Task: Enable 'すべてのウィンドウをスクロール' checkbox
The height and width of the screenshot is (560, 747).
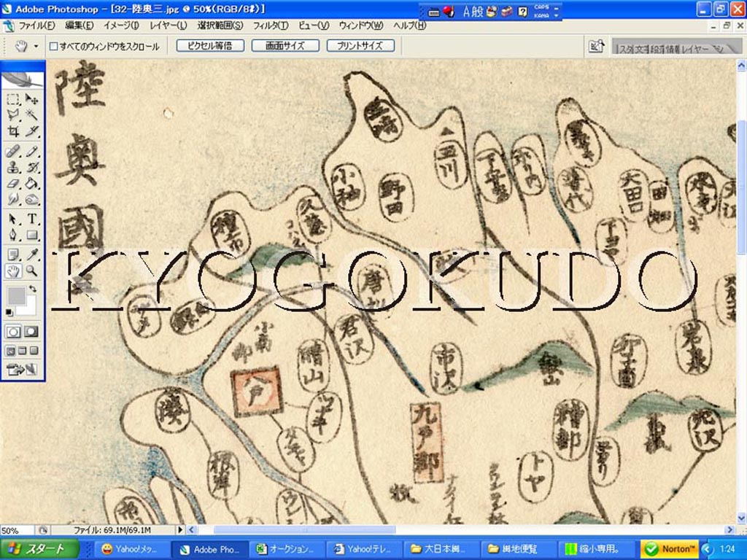Action: [x=54, y=46]
